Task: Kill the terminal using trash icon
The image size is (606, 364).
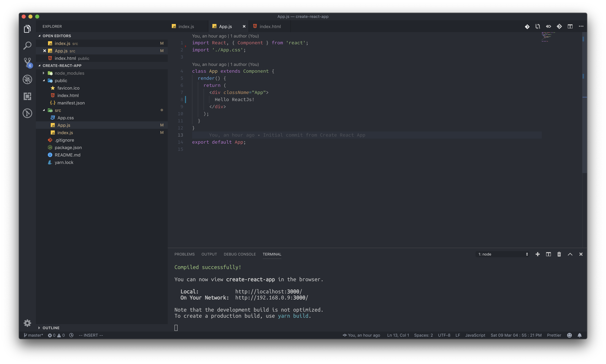Action: [x=559, y=254]
